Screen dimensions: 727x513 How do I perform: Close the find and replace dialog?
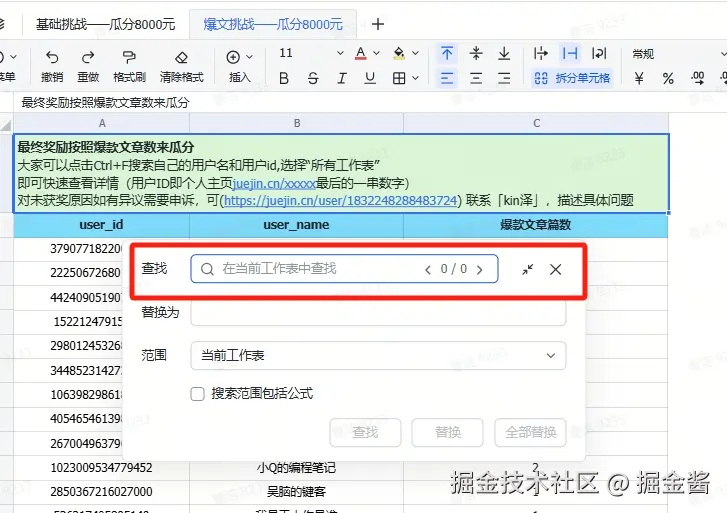555,269
